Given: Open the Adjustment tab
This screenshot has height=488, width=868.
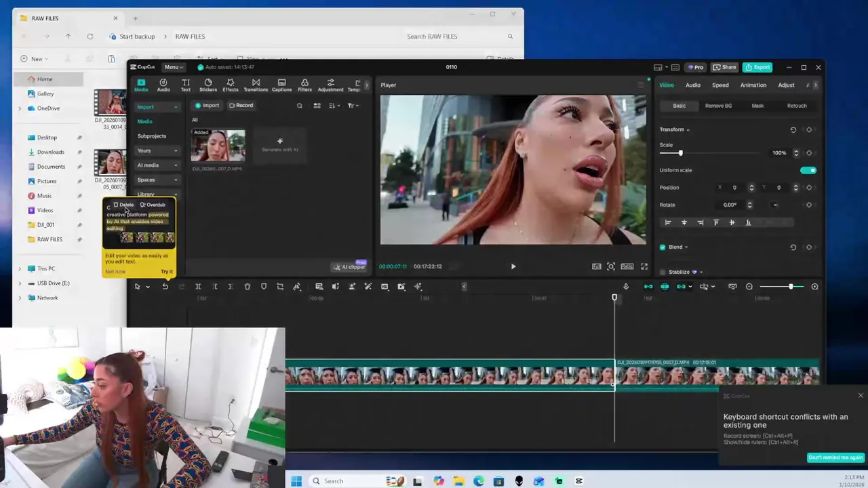Looking at the screenshot, I should (330, 85).
